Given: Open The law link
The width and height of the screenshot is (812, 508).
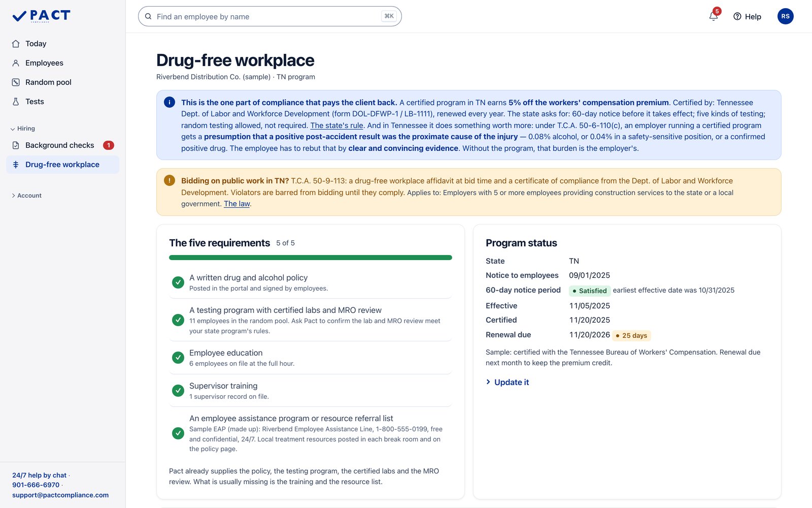Looking at the screenshot, I should 237,204.
